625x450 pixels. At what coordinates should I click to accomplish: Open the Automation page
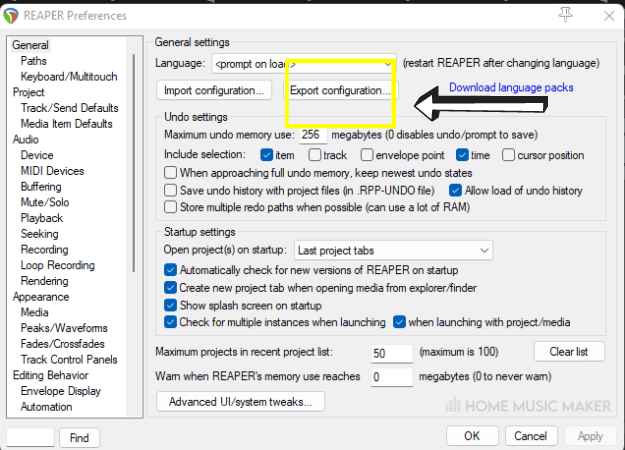(46, 407)
